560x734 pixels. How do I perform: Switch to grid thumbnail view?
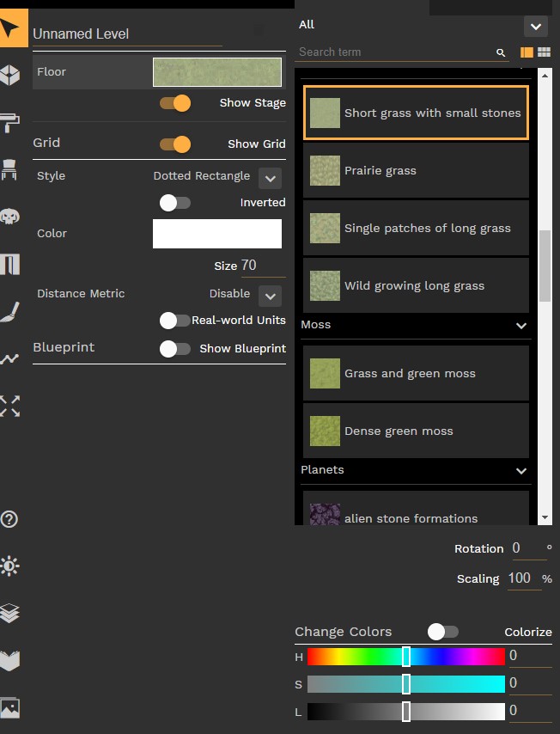544,52
